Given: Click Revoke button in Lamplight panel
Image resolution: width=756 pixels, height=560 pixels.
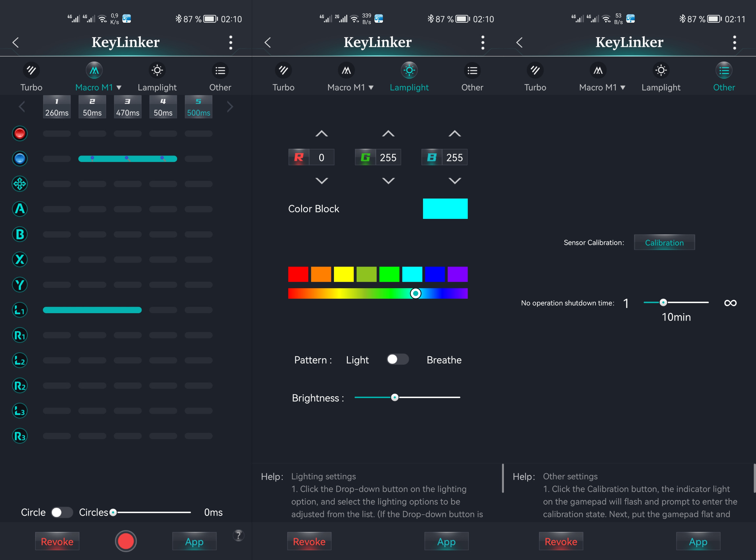Looking at the screenshot, I should [309, 541].
